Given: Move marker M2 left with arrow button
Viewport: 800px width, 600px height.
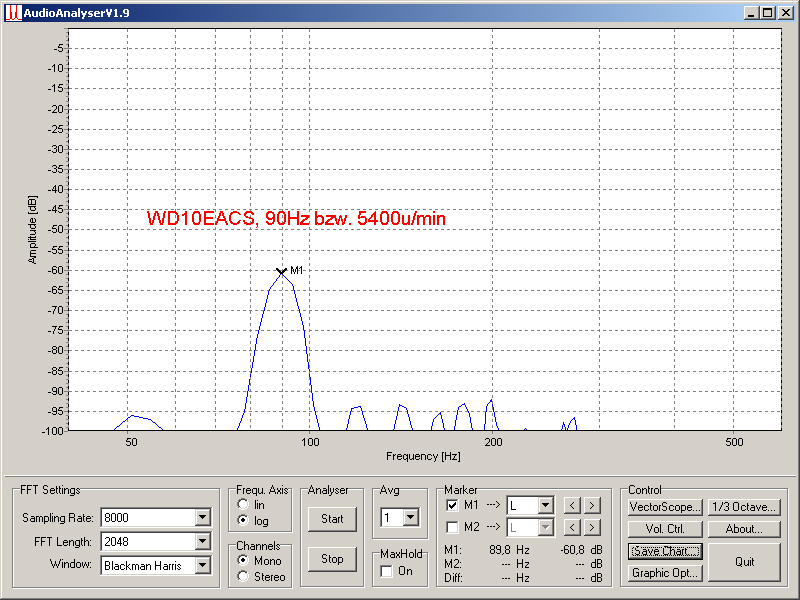Looking at the screenshot, I should click(x=572, y=527).
